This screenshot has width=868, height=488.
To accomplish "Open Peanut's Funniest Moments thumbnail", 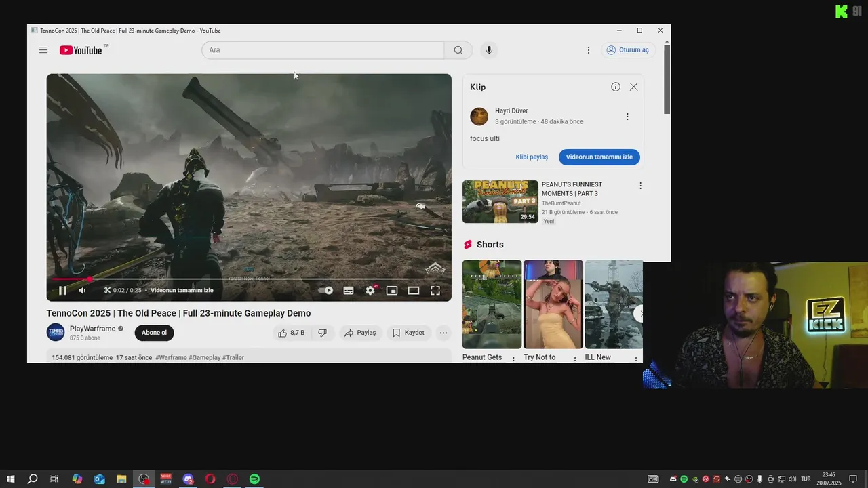I will click(x=500, y=201).
